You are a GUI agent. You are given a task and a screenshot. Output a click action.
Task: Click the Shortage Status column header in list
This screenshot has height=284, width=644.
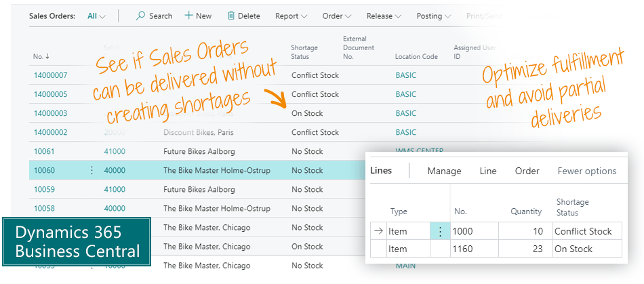[x=304, y=52]
